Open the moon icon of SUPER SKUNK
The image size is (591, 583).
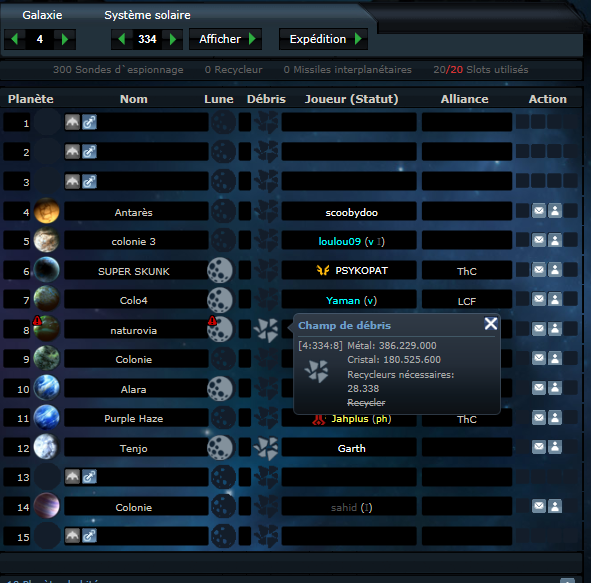click(220, 270)
